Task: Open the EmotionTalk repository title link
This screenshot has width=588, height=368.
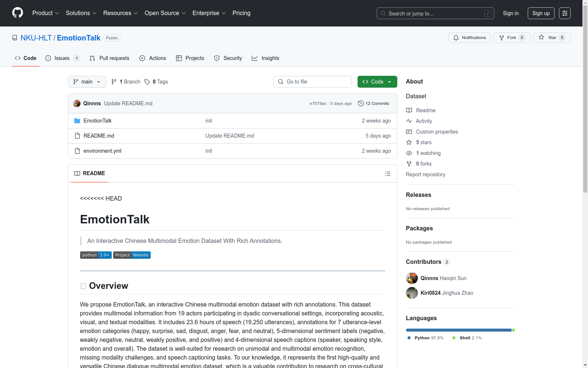Action: click(79, 38)
